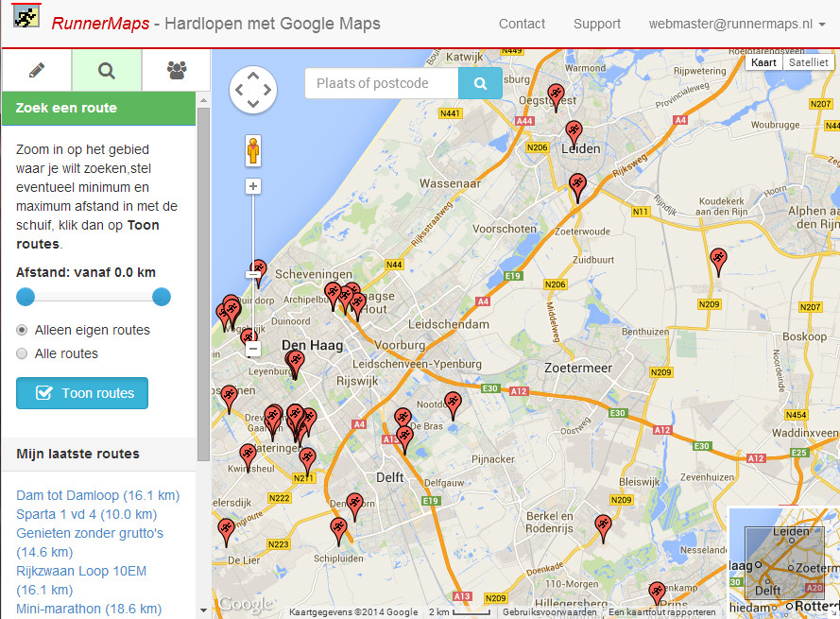This screenshot has height=619, width=840.
Task: Open the pencil draw-route tab
Action: (x=37, y=70)
